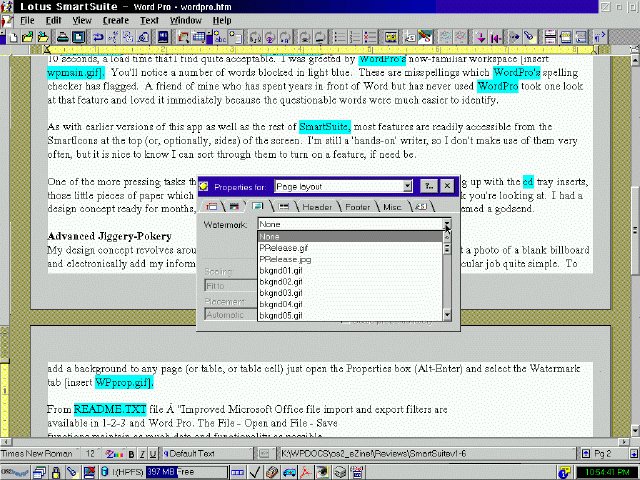Screen dimensions: 640x480
Task: Select bkgnd04.gif in the watermark list
Action: (350, 304)
